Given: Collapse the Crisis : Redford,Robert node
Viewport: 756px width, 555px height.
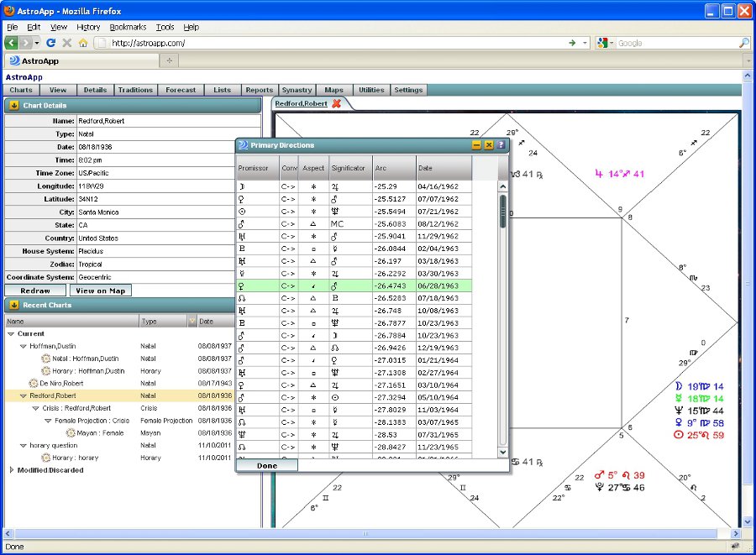Looking at the screenshot, I should [x=36, y=408].
